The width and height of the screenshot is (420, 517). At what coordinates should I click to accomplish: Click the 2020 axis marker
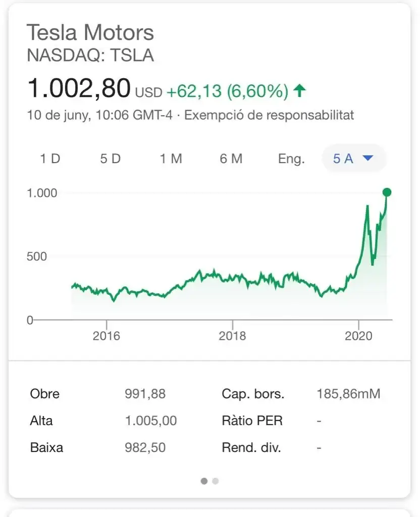point(358,336)
